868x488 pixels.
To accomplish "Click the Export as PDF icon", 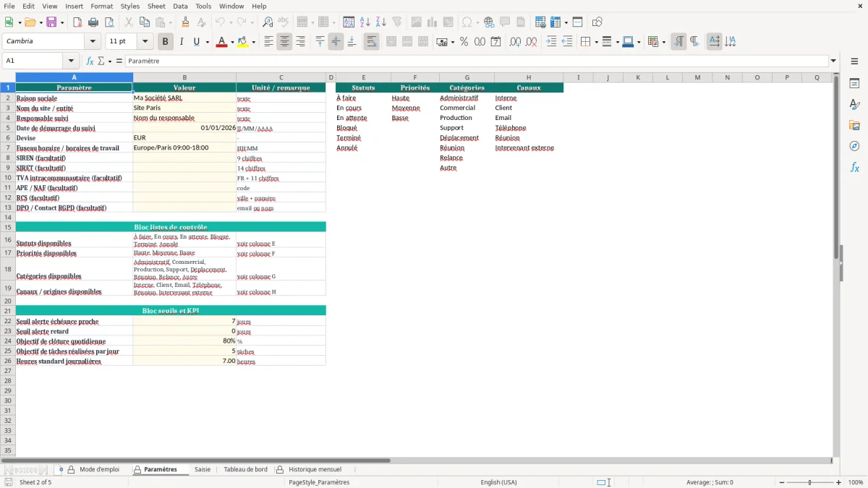I will [77, 22].
